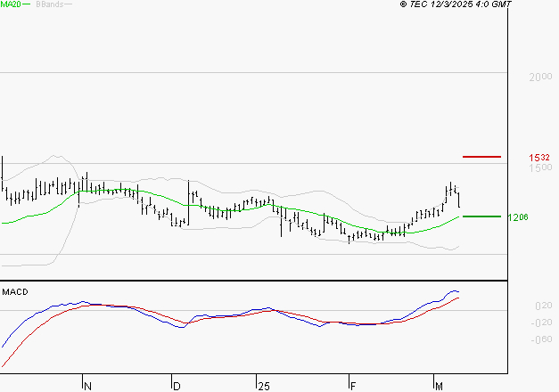Click the N month marker on time axis

click(87, 387)
